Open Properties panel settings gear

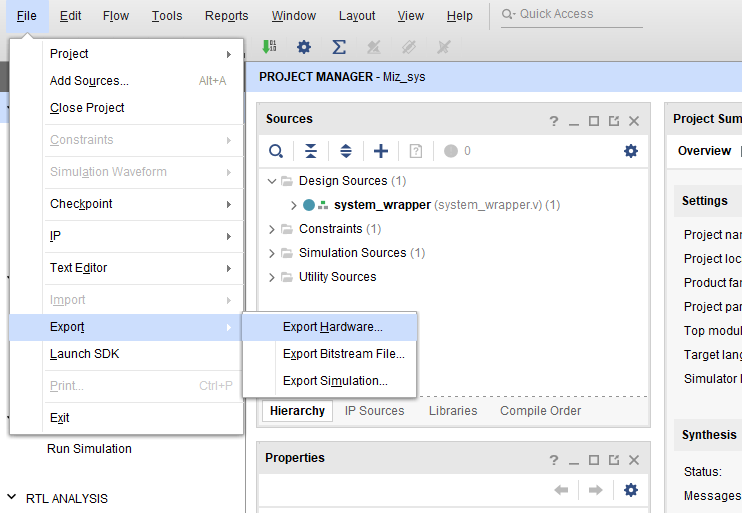[631, 490]
